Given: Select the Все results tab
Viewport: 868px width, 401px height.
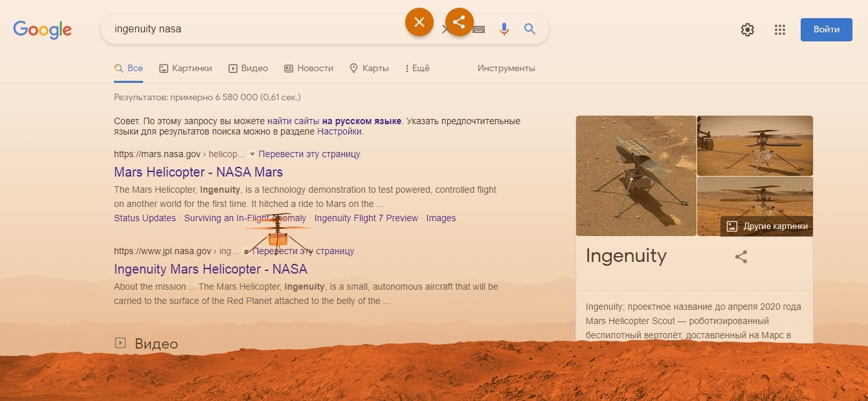Looking at the screenshot, I should pyautogui.click(x=128, y=68).
